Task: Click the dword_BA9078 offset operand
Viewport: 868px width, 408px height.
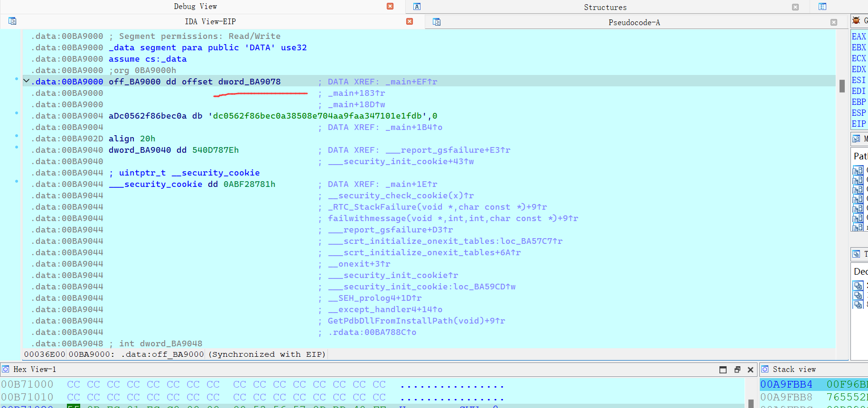Action: pyautogui.click(x=249, y=82)
